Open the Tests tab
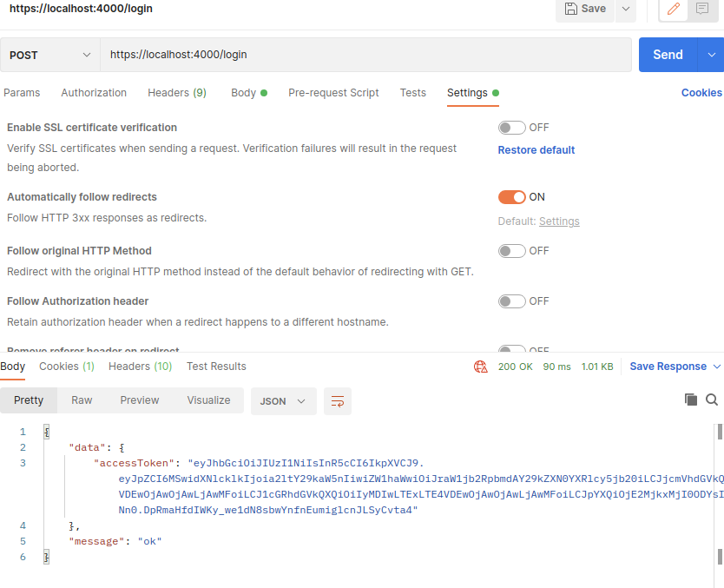The height and width of the screenshot is (588, 724). (x=413, y=93)
